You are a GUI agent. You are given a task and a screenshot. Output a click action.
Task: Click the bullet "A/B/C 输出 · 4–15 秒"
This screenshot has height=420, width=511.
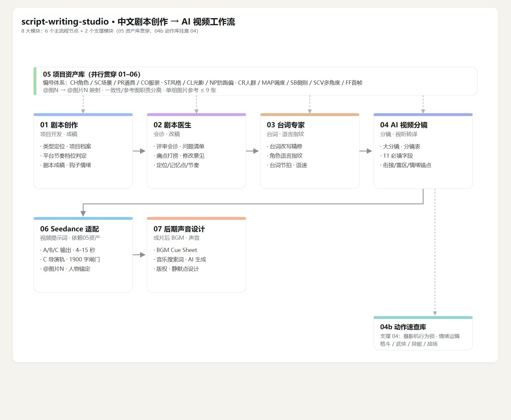pyautogui.click(x=68, y=250)
